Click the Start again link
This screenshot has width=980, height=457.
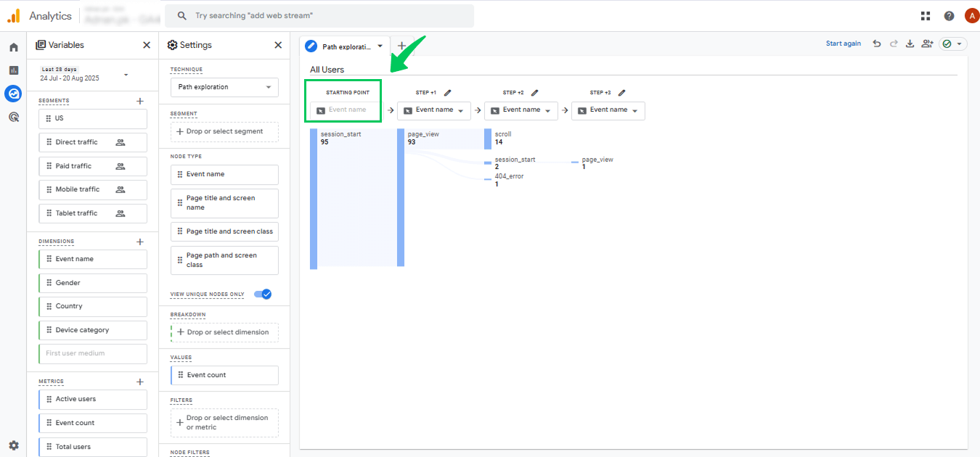[x=844, y=44]
